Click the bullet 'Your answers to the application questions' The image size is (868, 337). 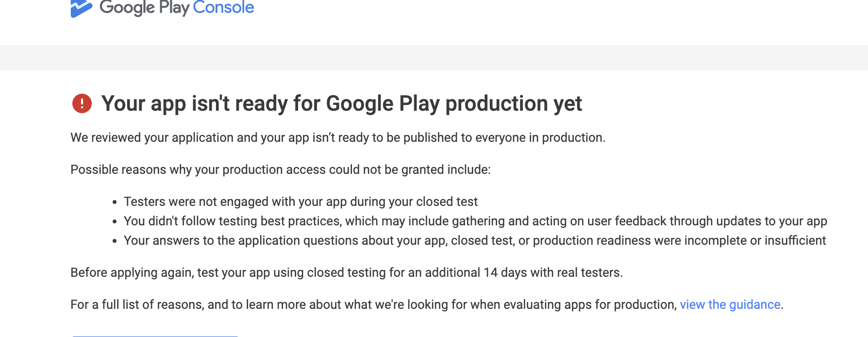[475, 240]
